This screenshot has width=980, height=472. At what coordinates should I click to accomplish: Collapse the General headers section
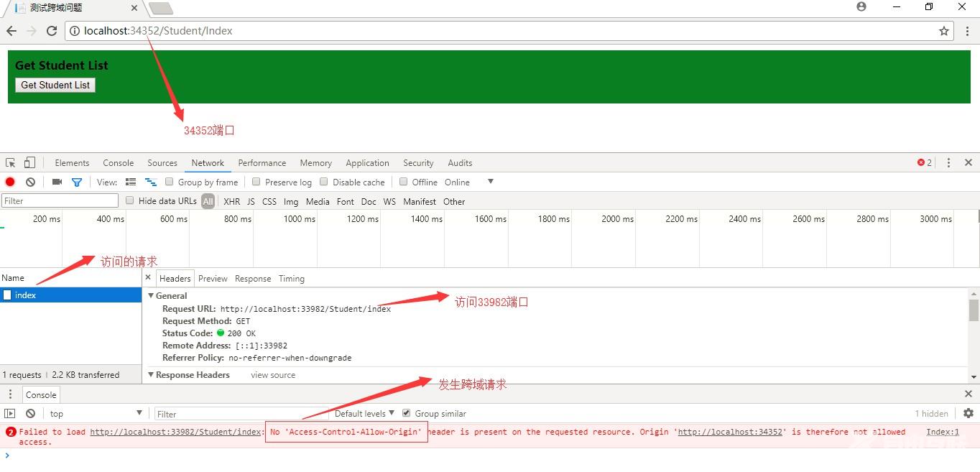tap(152, 295)
